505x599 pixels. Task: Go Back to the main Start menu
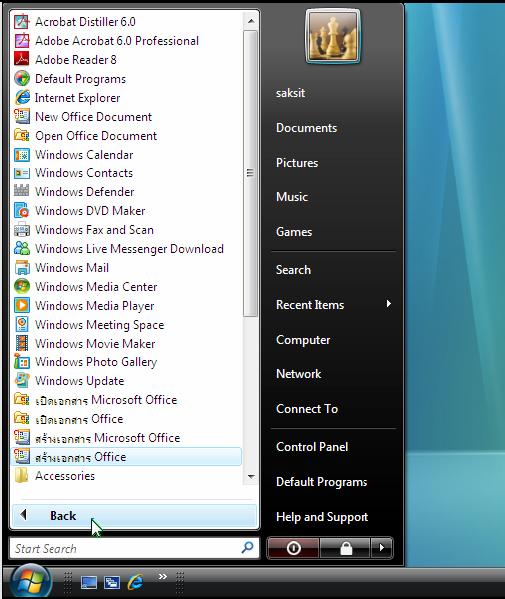coord(134,516)
